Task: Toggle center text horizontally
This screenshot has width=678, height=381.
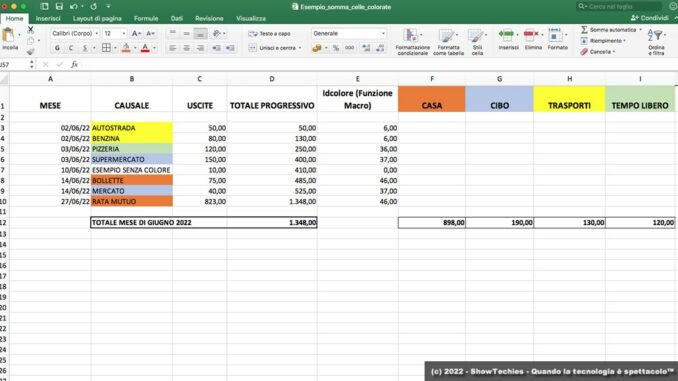Action: click(186, 48)
